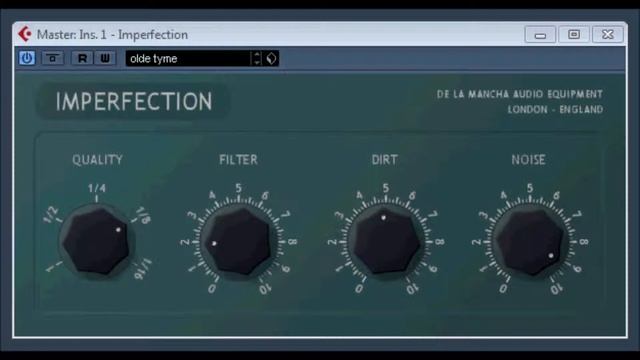Click the 'LONDON - ENGLAND' text
The height and width of the screenshot is (360, 640).
tap(555, 109)
